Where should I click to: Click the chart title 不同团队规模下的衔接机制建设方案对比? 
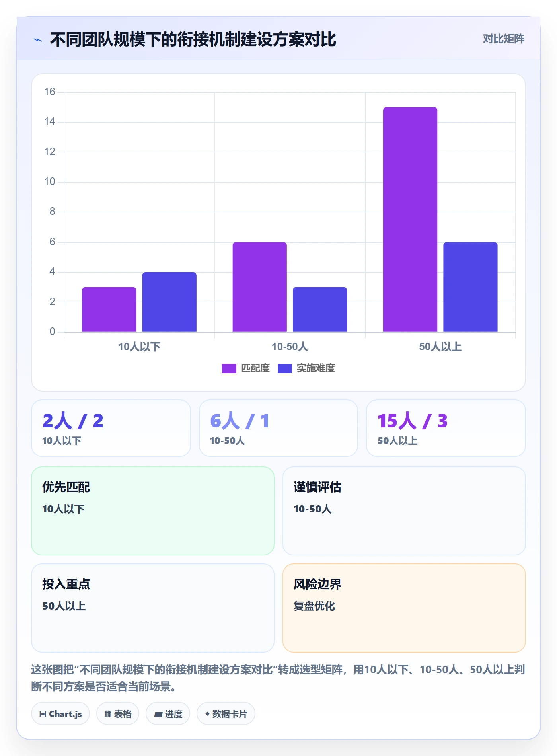click(x=193, y=40)
